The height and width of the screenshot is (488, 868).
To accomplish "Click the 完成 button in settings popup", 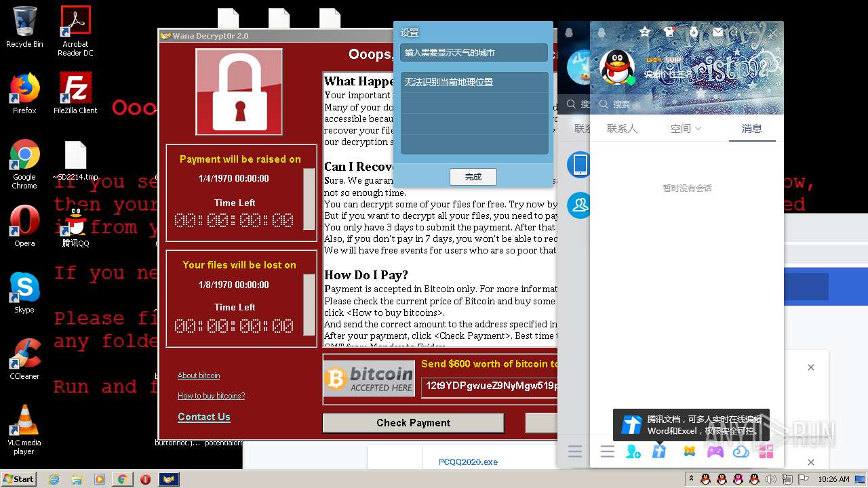I will [473, 176].
